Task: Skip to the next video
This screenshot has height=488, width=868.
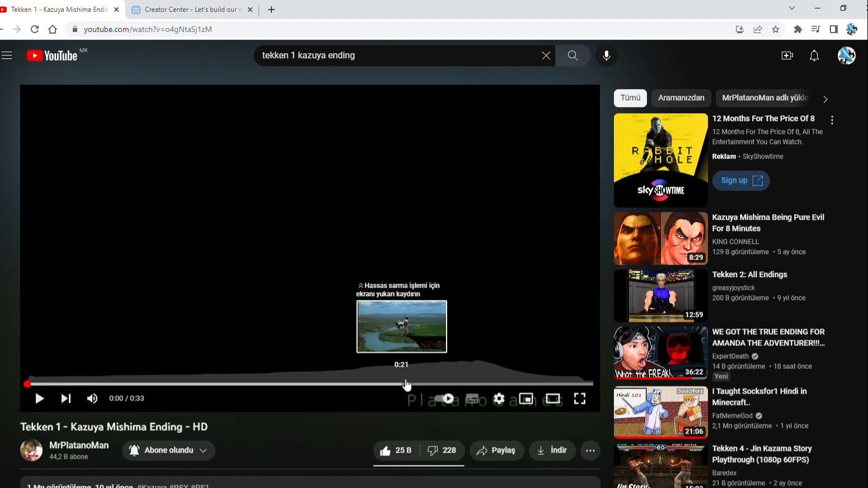Action: tap(65, 398)
